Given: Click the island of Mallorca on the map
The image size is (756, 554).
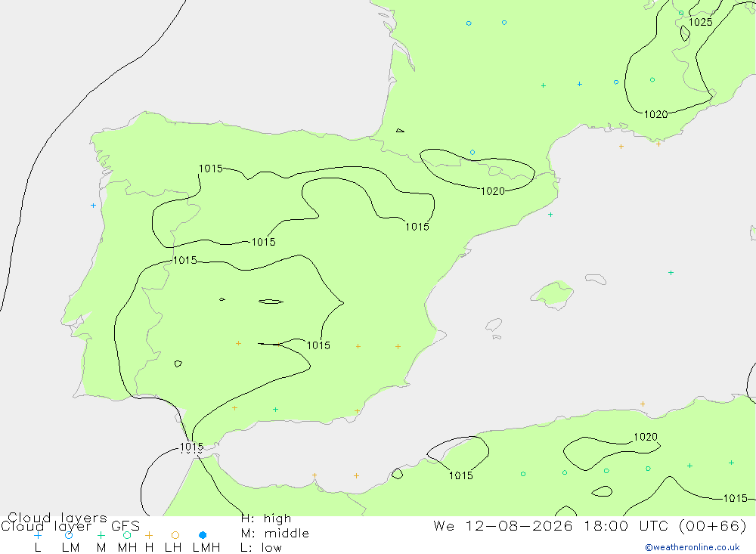Looking at the screenshot, I should [553, 294].
